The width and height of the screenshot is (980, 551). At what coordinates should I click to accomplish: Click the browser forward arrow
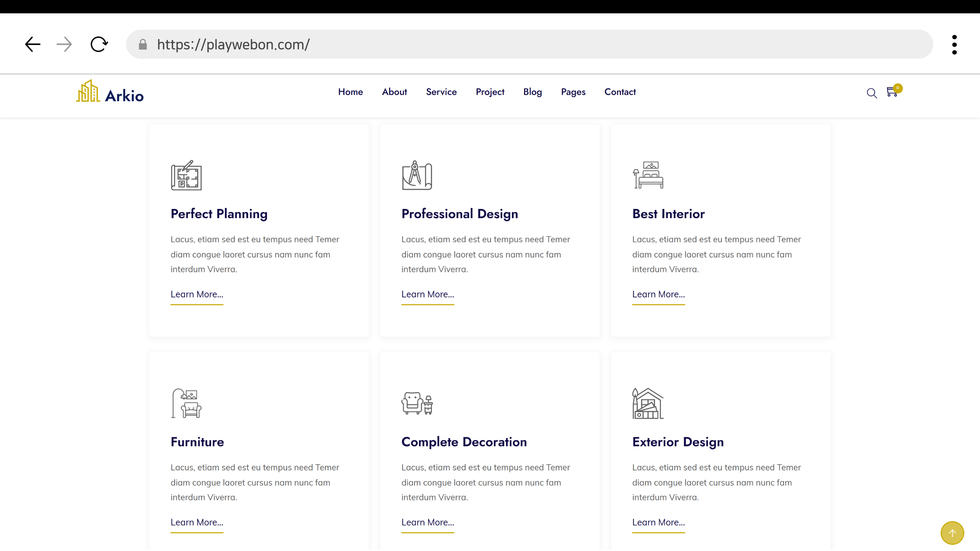64,44
